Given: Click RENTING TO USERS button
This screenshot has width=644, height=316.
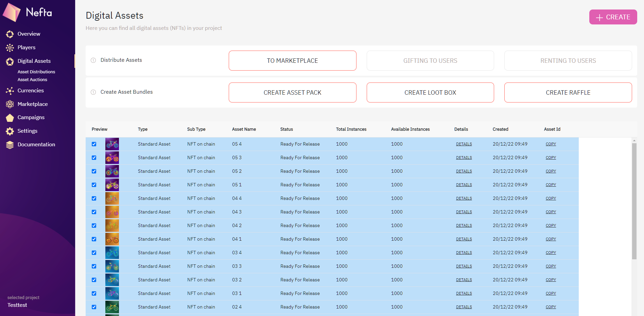Looking at the screenshot, I should 568,61.
